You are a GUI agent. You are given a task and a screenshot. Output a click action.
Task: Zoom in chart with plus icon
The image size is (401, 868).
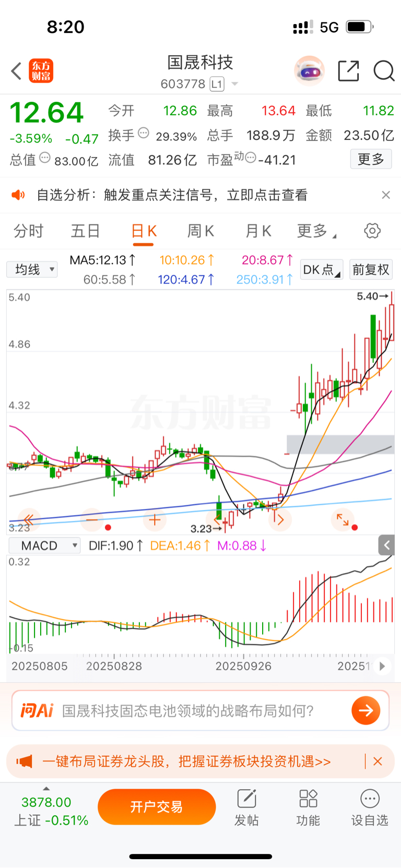[x=155, y=520]
